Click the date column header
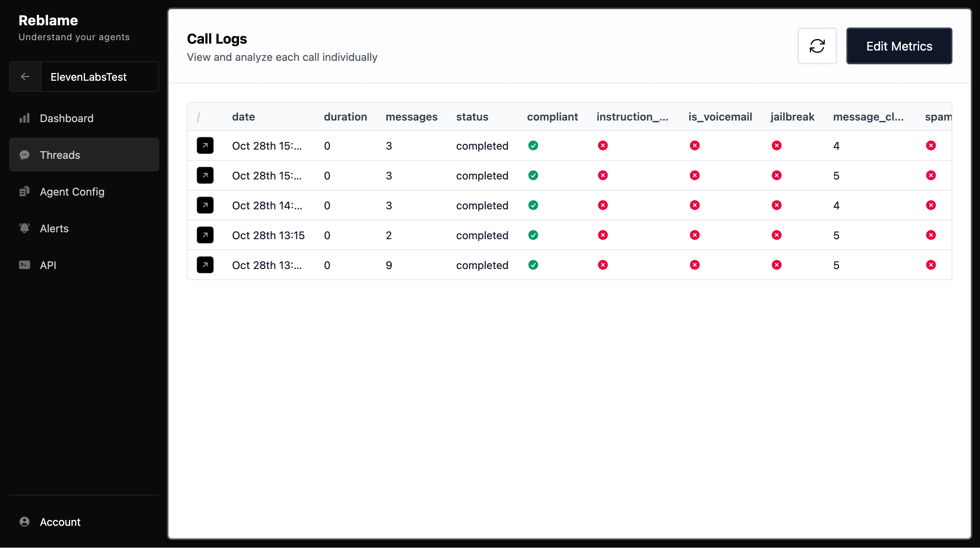Viewport: 980px width, 548px height. (x=243, y=117)
